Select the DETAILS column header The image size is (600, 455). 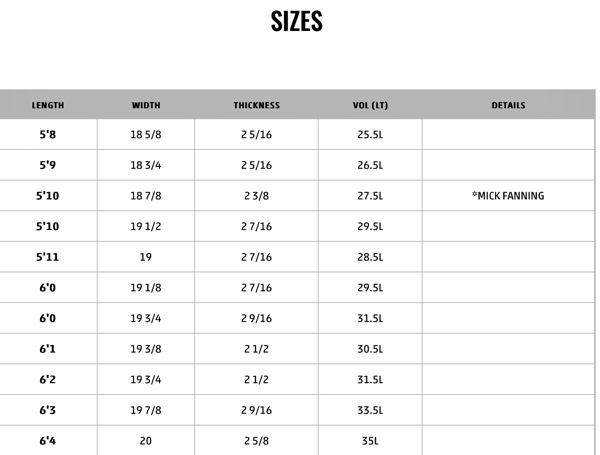coord(509,105)
